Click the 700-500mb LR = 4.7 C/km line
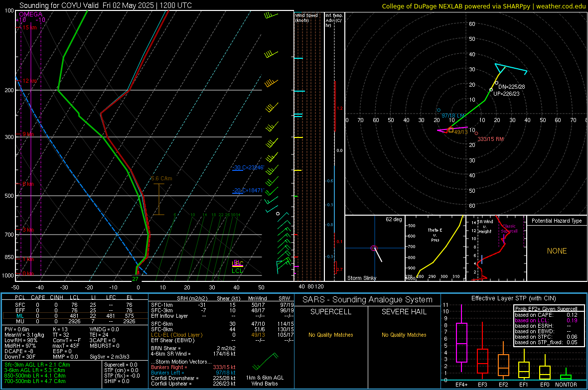 pyautogui.click(x=35, y=381)
